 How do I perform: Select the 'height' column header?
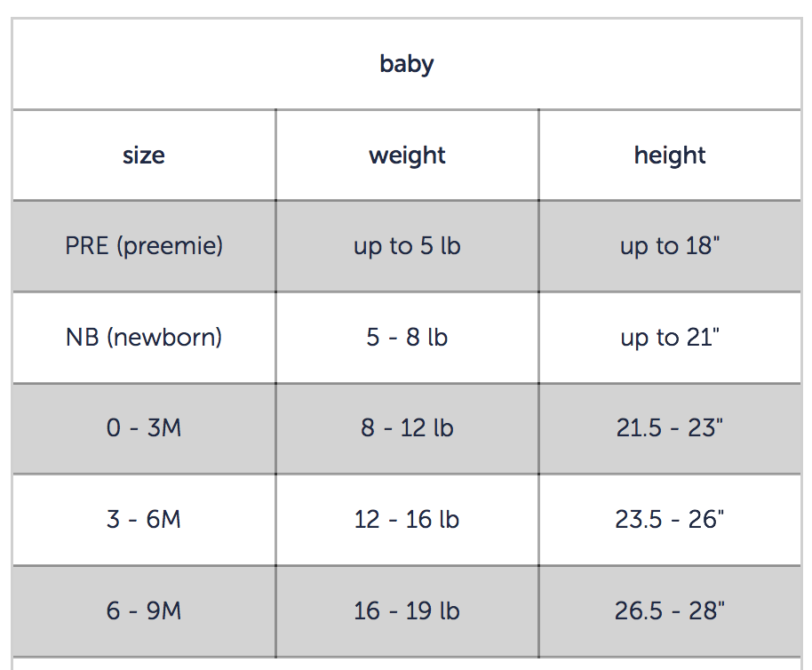[670, 156]
